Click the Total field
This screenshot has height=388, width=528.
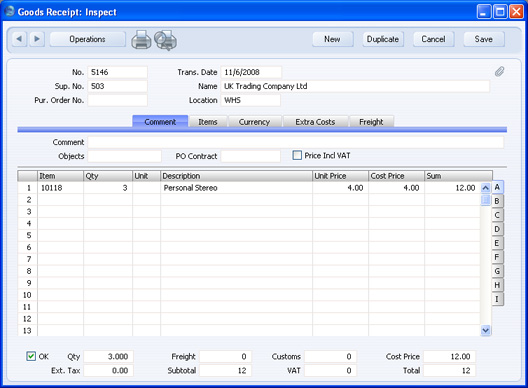[x=450, y=370]
